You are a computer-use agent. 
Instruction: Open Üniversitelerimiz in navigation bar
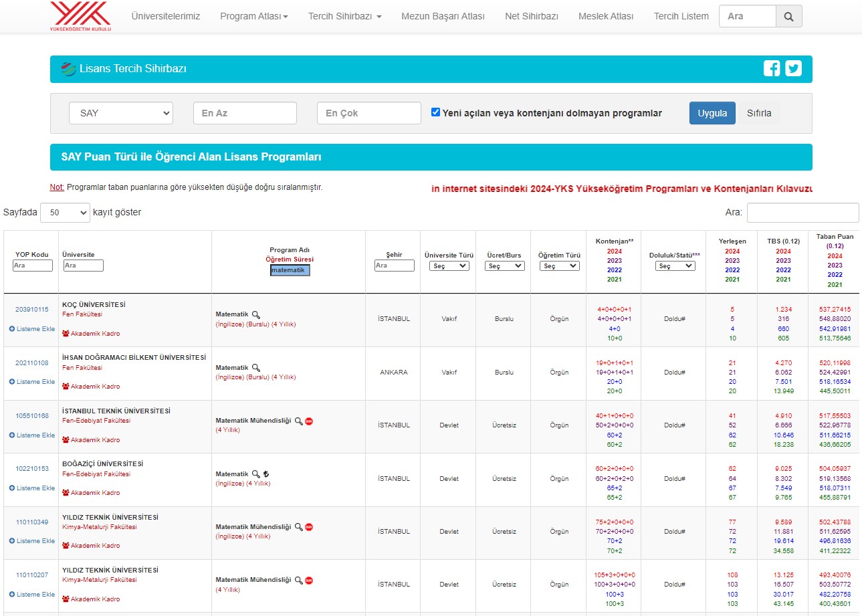pyautogui.click(x=166, y=16)
